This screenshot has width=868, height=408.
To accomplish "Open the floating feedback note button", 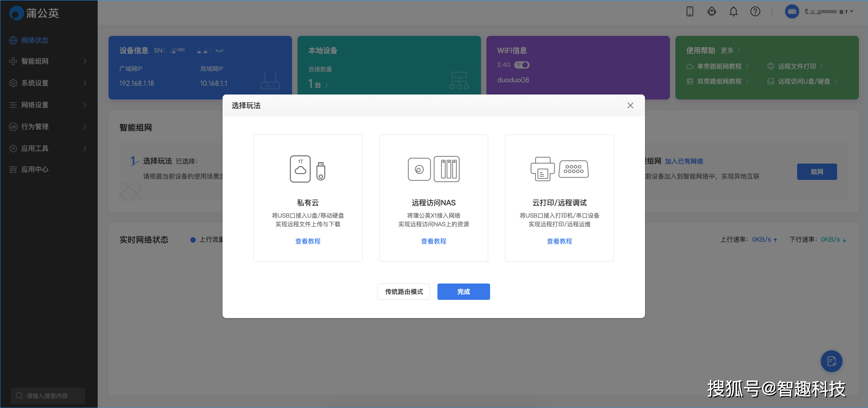I will [x=832, y=362].
